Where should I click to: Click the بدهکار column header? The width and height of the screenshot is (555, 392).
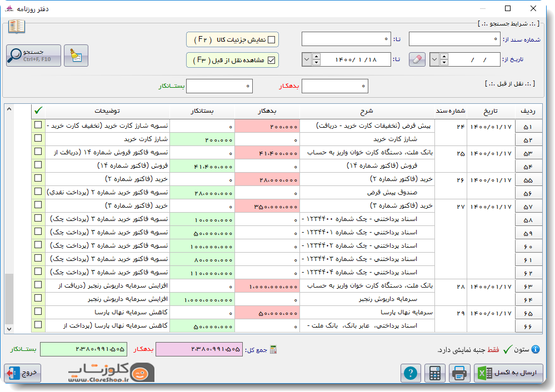coord(267,111)
